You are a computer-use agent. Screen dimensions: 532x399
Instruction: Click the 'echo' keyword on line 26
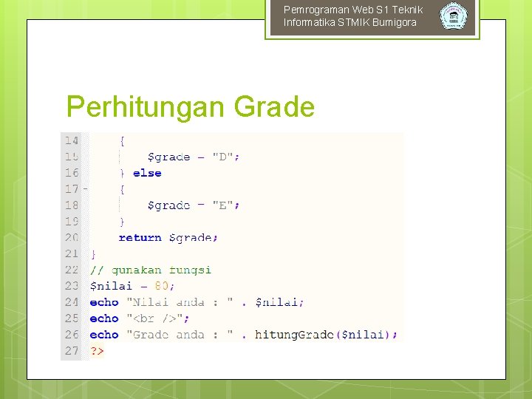(x=104, y=335)
